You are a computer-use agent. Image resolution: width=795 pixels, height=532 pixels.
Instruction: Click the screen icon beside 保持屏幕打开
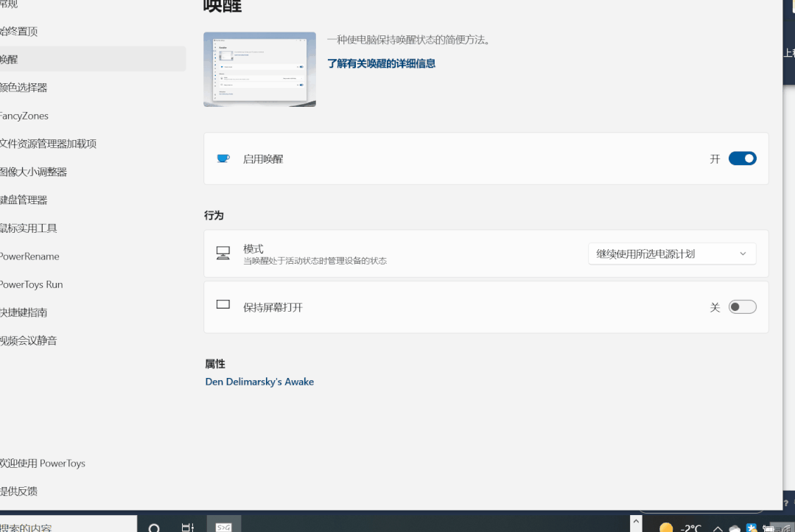click(x=223, y=304)
